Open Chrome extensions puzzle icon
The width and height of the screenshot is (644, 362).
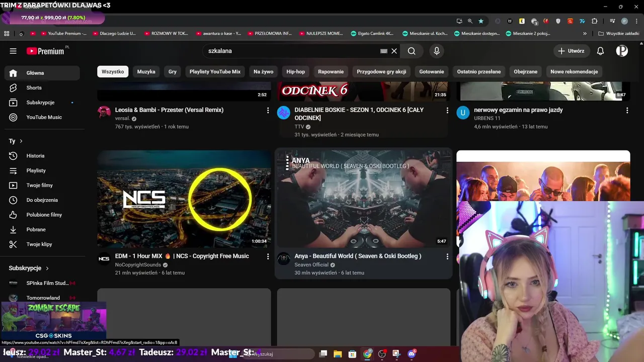(x=595, y=21)
